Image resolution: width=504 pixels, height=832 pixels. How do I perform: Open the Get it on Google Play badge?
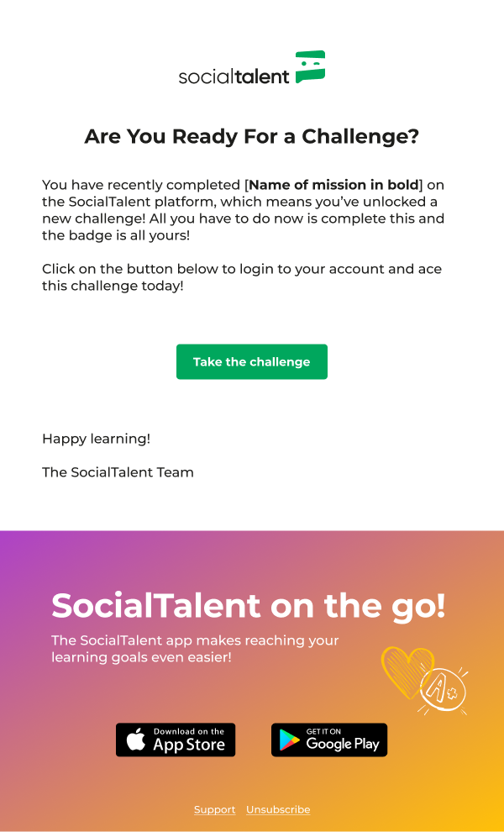tap(329, 740)
